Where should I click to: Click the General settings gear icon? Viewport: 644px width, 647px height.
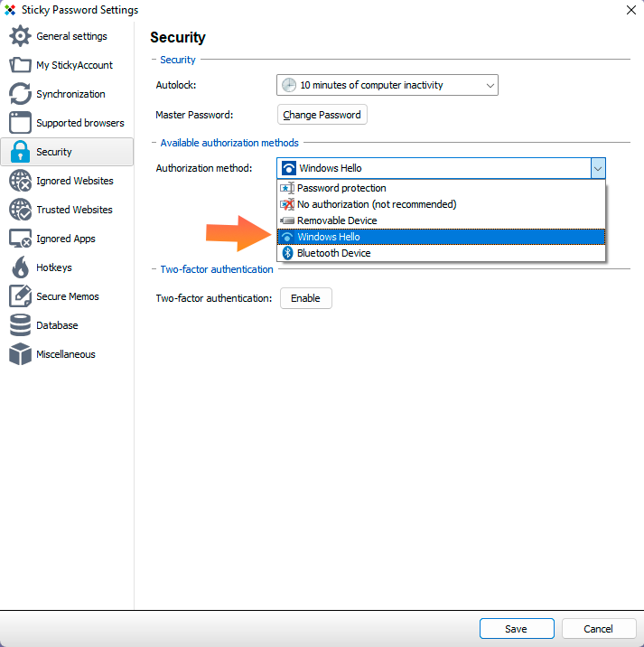coord(20,36)
